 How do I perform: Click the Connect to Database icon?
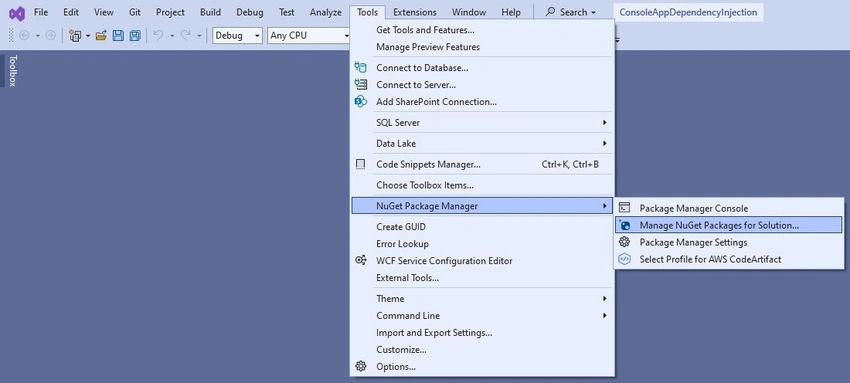click(360, 68)
